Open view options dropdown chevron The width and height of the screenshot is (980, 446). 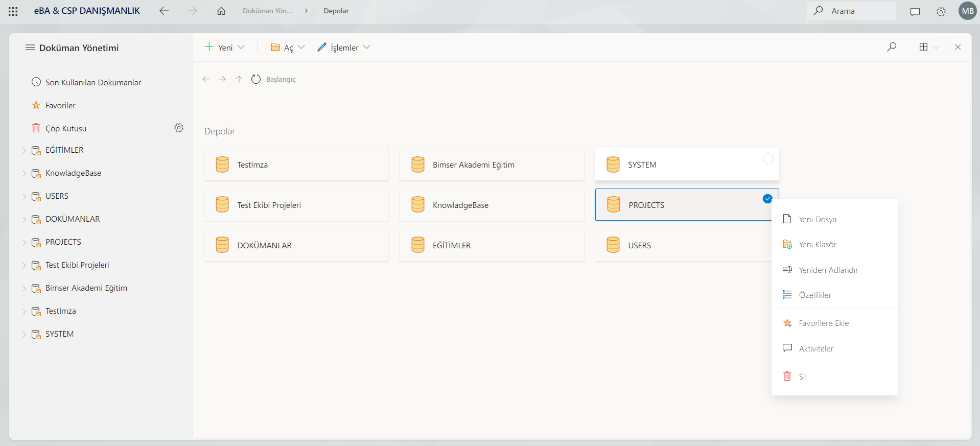(x=936, y=47)
